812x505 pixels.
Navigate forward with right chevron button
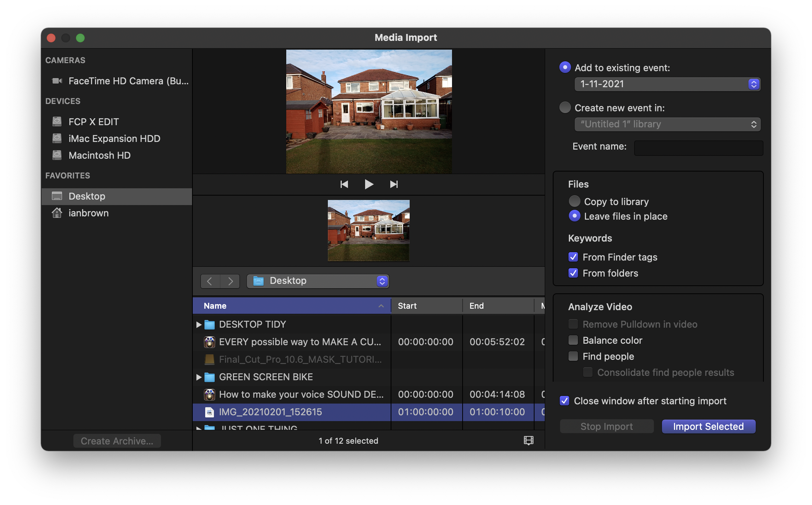tap(230, 281)
